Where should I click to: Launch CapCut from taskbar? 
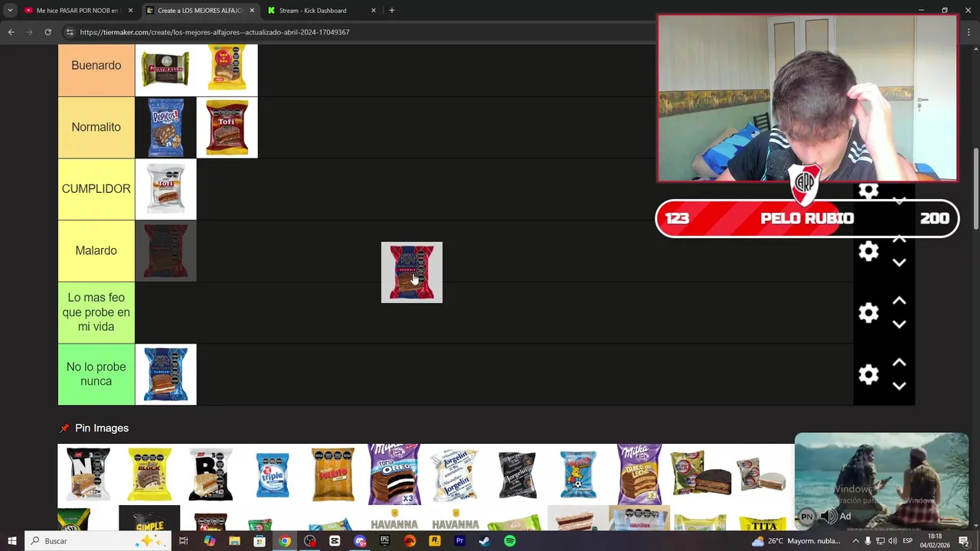[x=335, y=541]
